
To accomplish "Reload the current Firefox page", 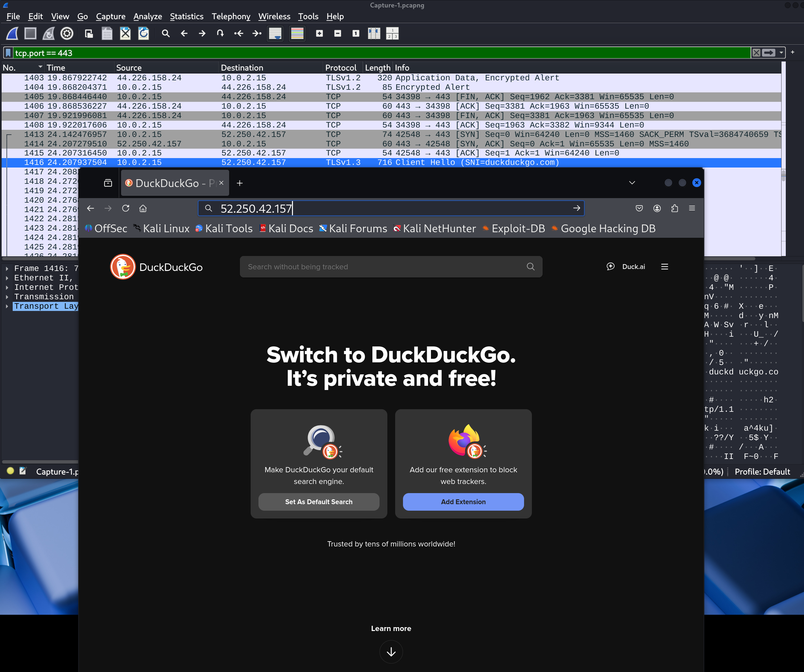I will click(126, 208).
